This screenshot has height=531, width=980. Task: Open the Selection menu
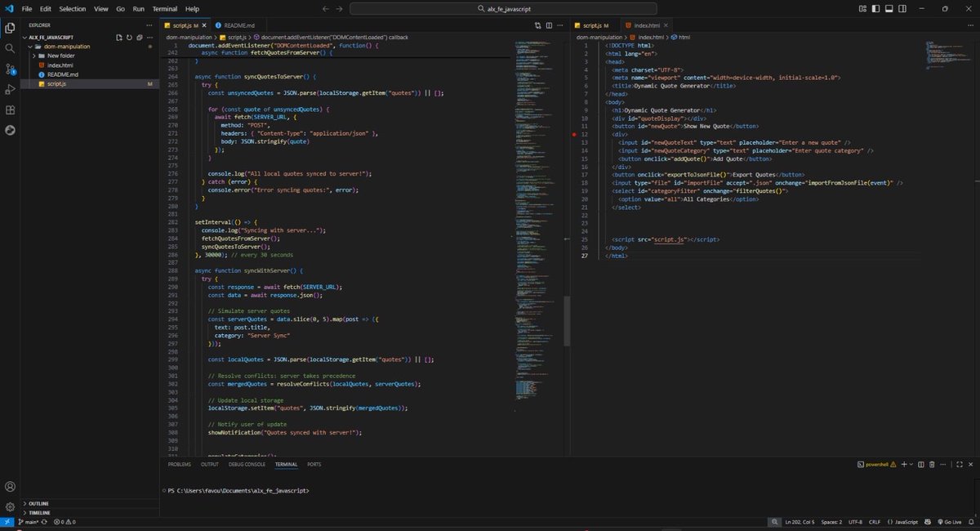pos(72,8)
